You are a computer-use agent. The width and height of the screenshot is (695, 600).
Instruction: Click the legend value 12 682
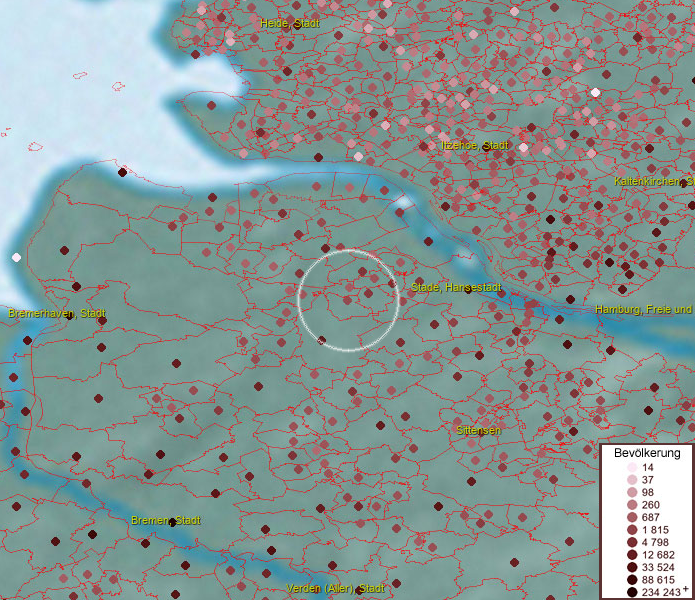pyautogui.click(x=658, y=555)
